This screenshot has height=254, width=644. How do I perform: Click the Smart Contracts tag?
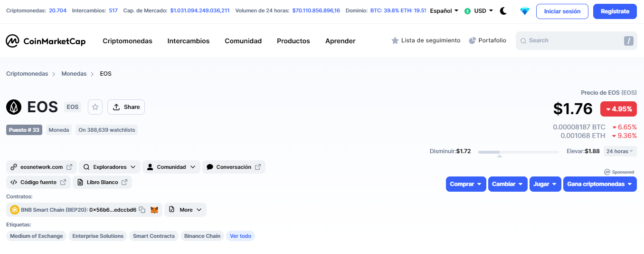tap(154, 236)
